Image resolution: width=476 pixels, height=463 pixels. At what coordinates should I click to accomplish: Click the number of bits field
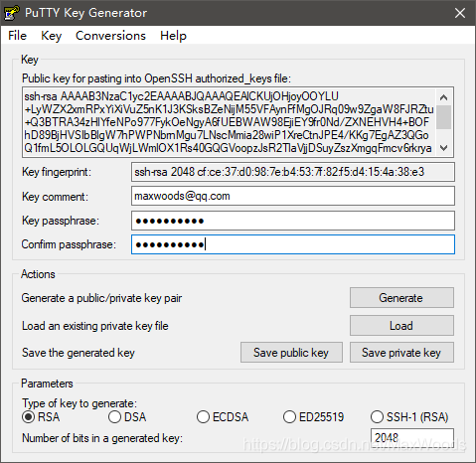(411, 438)
